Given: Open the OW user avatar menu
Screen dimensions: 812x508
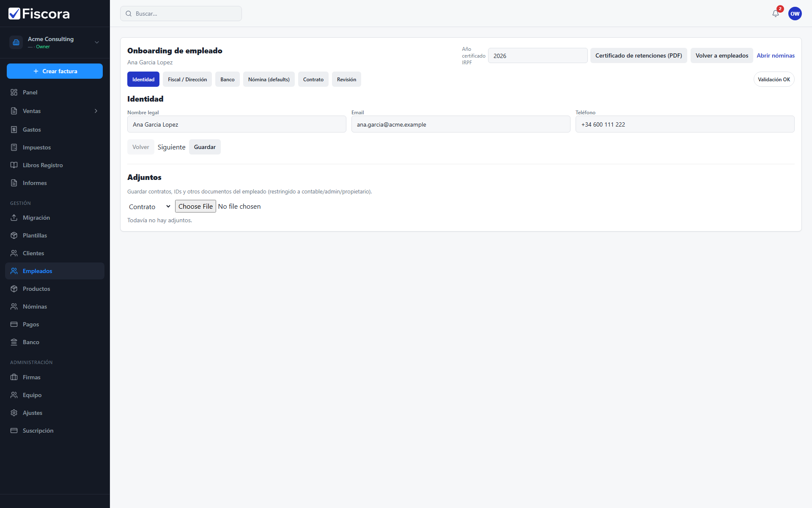Looking at the screenshot, I should click(x=795, y=14).
